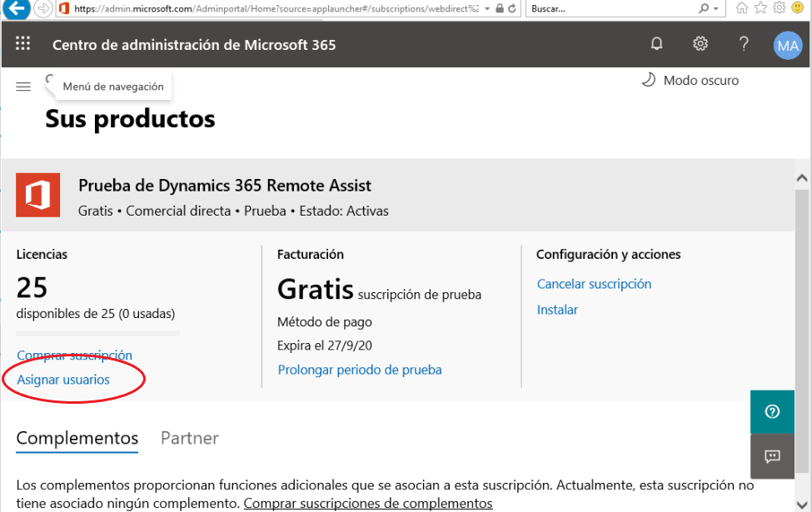The image size is (812, 512).
Task: Enable Modo oscuro dark mode
Action: click(690, 80)
